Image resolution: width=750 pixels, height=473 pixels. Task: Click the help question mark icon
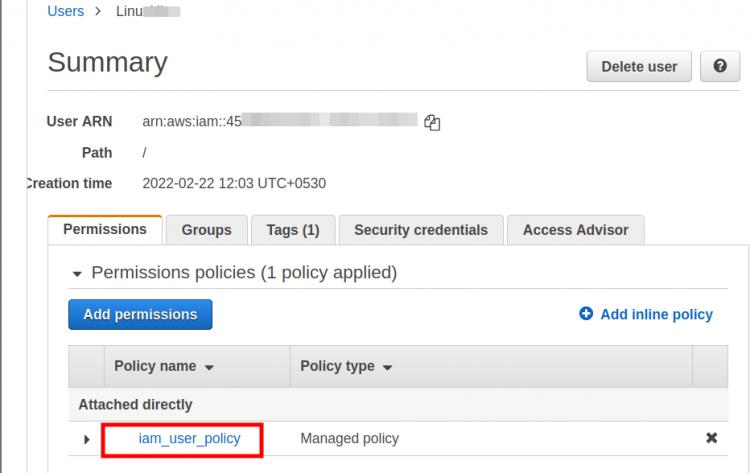point(720,67)
